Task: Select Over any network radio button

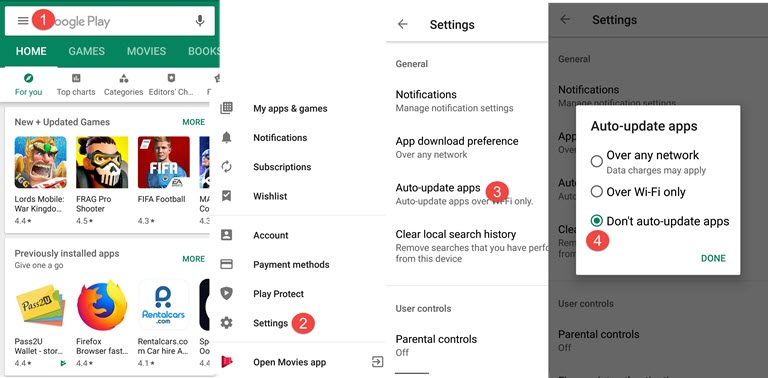Action: click(x=596, y=161)
